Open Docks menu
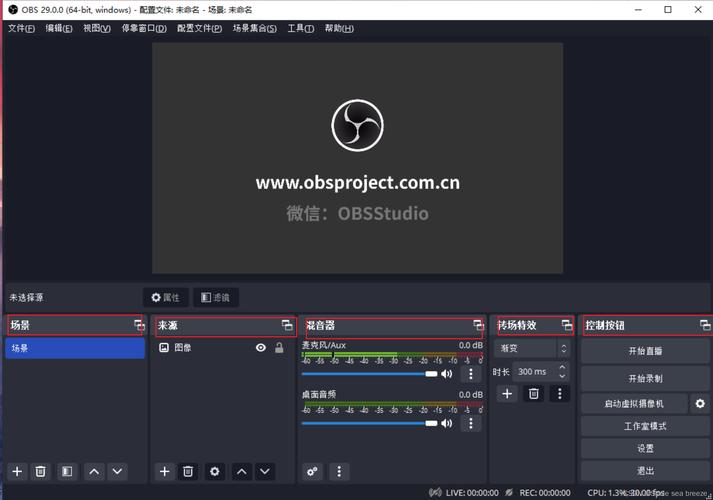 [x=144, y=28]
